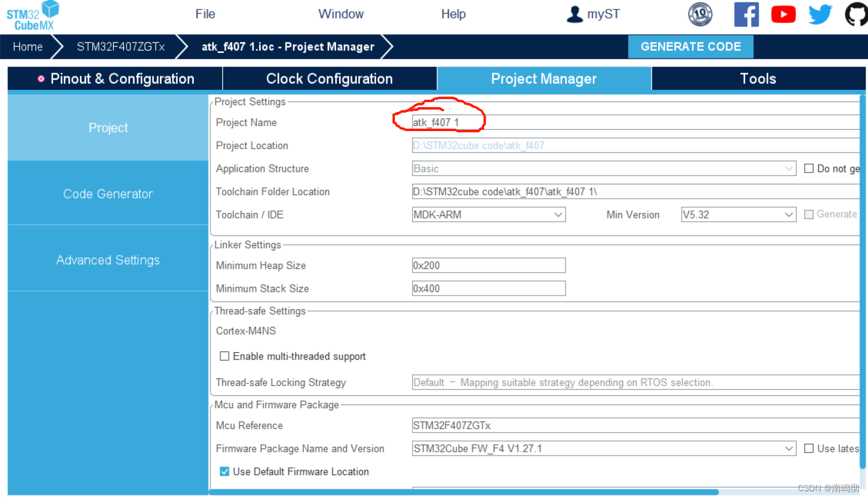Toggle the Do not generate main checkbox
This screenshot has width=868, height=498.
pos(809,169)
